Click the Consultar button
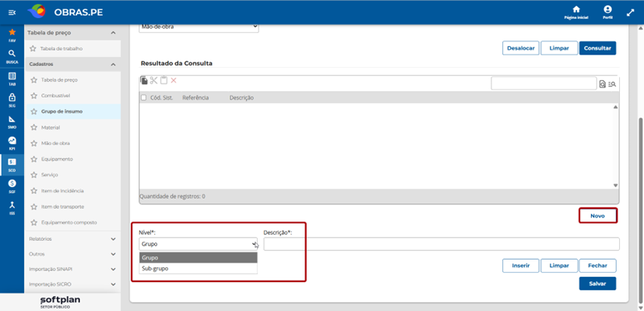 point(597,48)
